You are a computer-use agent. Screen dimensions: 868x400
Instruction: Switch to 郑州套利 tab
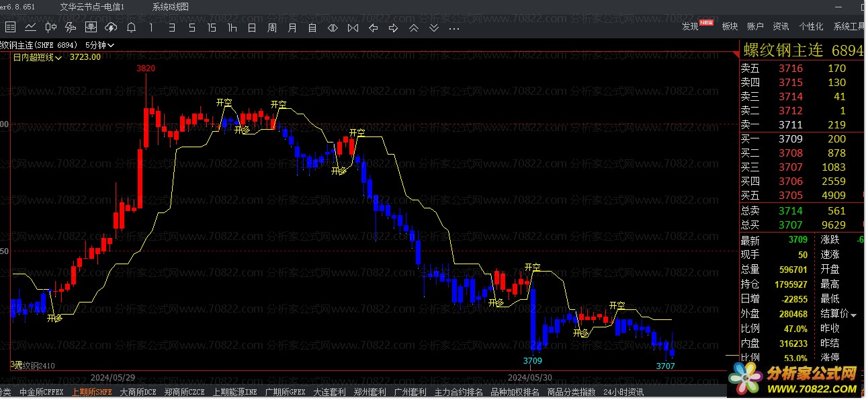370,392
